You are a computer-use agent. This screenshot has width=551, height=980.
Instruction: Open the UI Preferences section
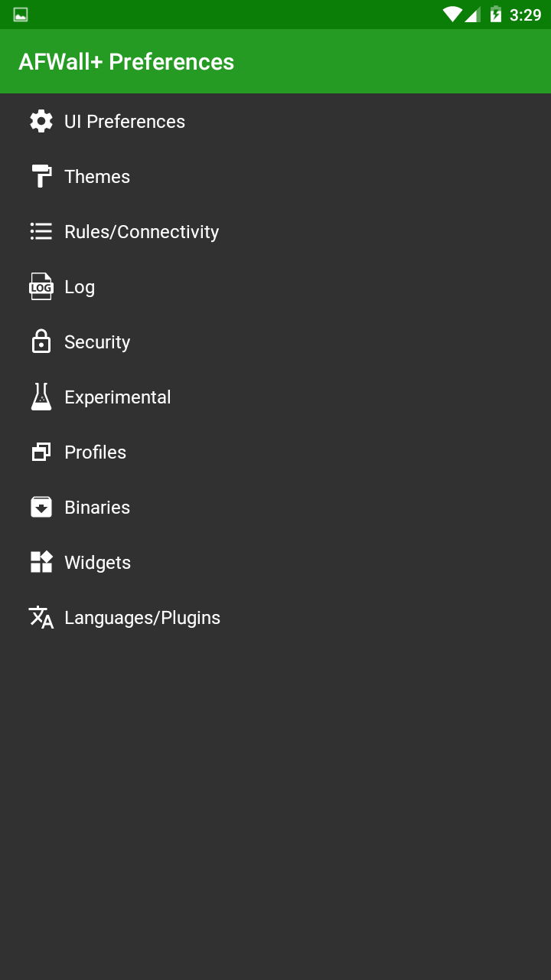pos(125,122)
